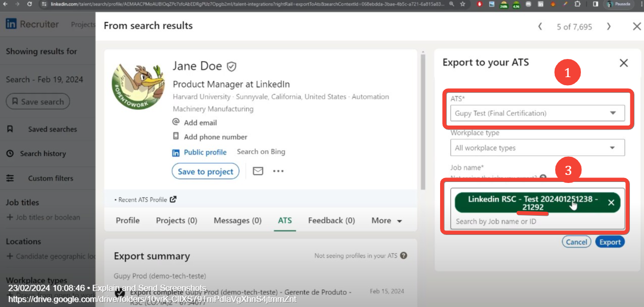This screenshot has width=644, height=307.
Task: Open the Projects menu in Recruiter header
Action: (83, 24)
